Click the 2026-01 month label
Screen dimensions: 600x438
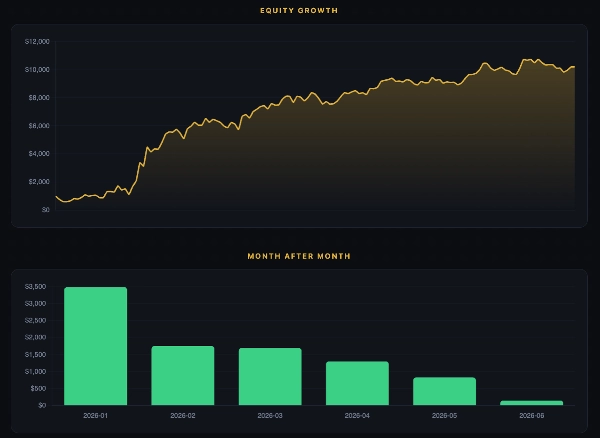pyautogui.click(x=95, y=415)
